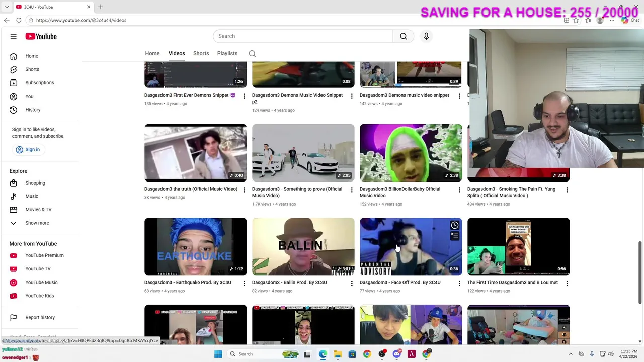Open options menu for Smoking The Pain video
The width and height of the screenshot is (644, 362).
(x=567, y=190)
